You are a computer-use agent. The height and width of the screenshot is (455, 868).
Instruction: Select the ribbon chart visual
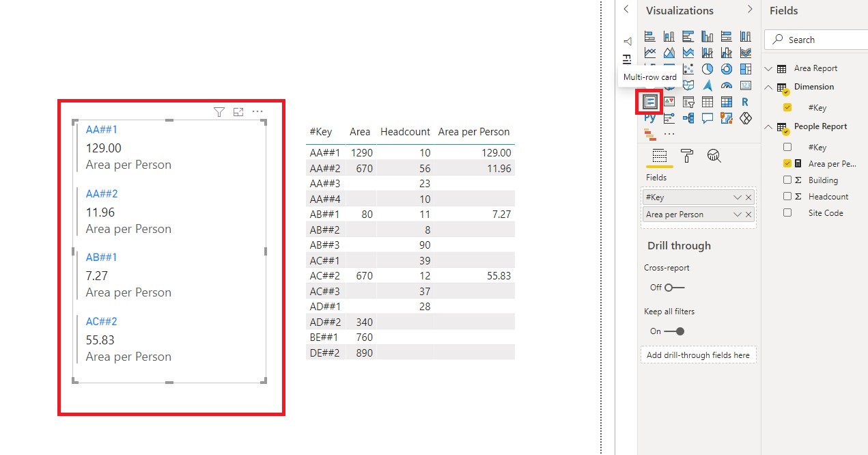pyautogui.click(x=746, y=53)
